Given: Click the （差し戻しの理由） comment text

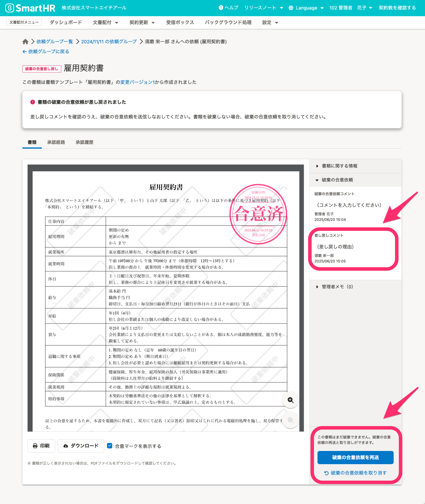Looking at the screenshot, I should tap(335, 247).
